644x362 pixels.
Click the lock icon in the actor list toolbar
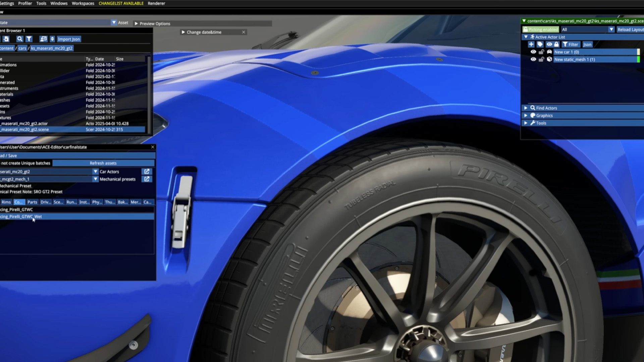click(x=556, y=44)
